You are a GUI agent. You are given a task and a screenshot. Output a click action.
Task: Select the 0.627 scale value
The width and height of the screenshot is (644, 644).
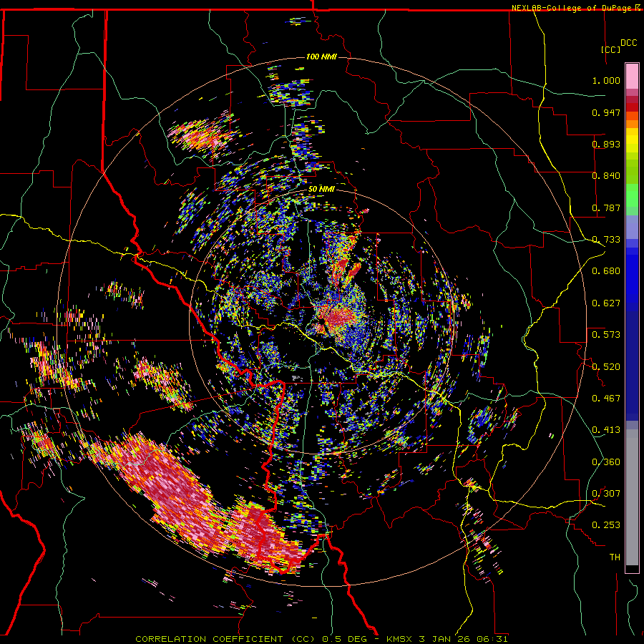pos(606,303)
